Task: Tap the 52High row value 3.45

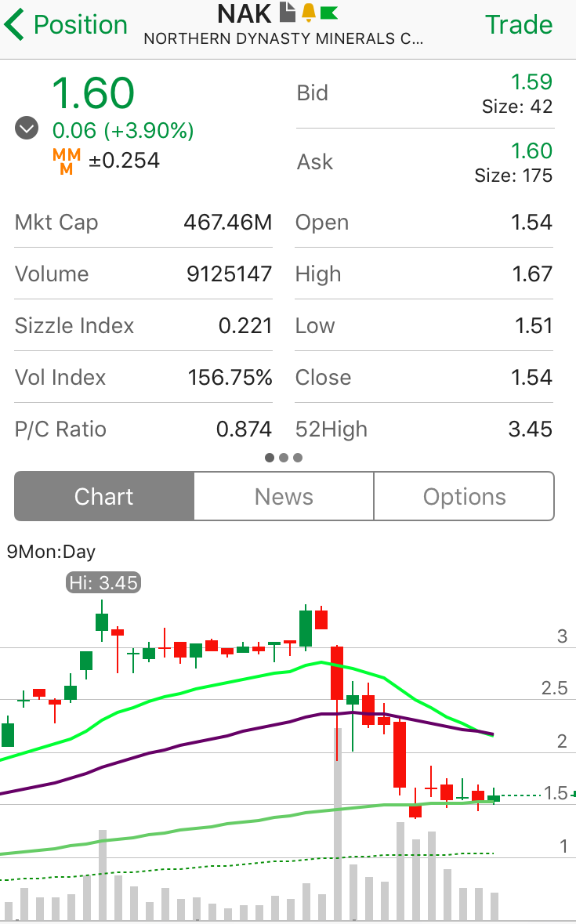Action: point(531,429)
